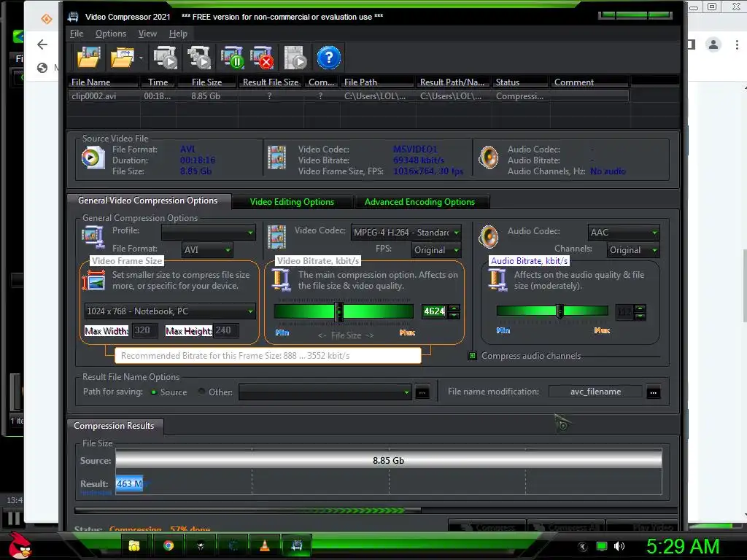Click the audio bitrate spinner arrows
The width and height of the screenshot is (747, 560).
(640, 312)
